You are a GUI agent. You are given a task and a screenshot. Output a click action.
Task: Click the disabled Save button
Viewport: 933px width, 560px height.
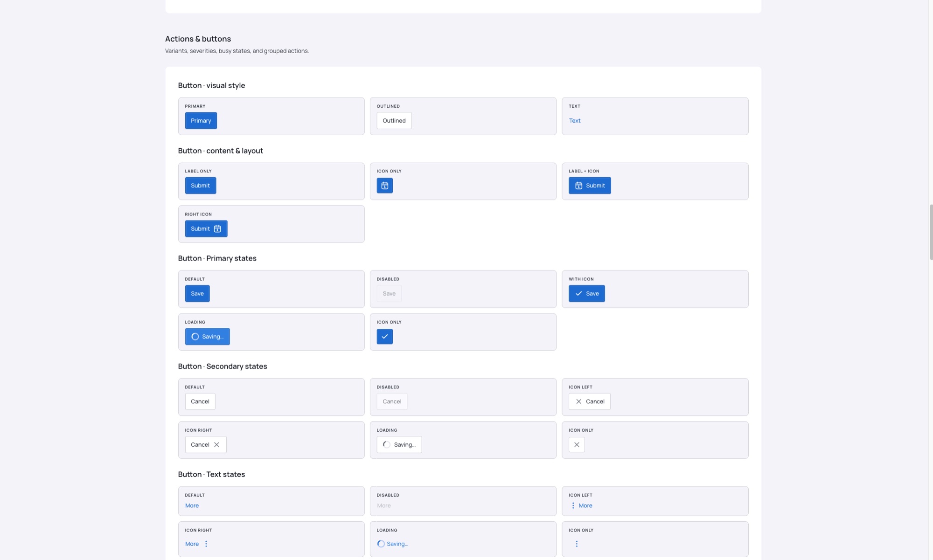(x=389, y=293)
